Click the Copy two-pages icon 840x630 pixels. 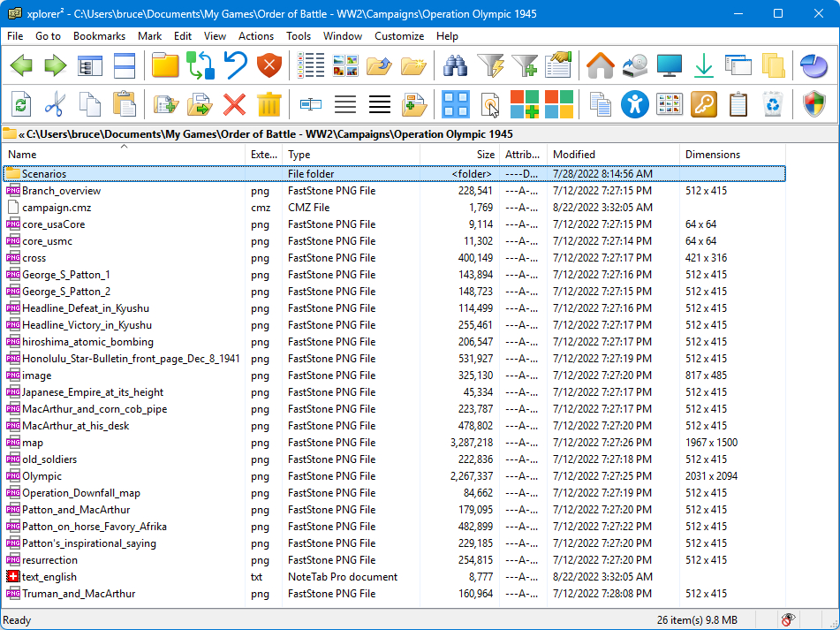(90, 104)
